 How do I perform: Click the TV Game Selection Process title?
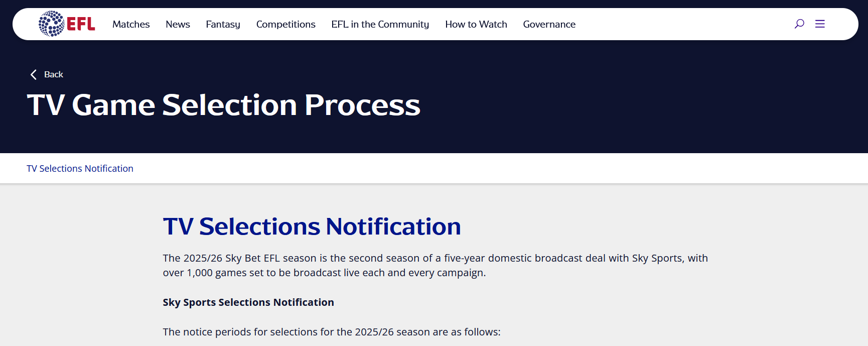point(223,105)
